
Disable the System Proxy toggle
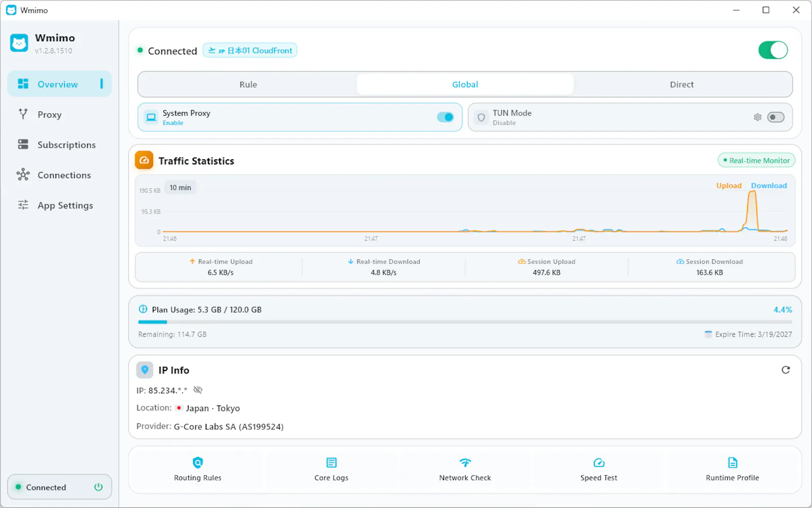click(445, 117)
